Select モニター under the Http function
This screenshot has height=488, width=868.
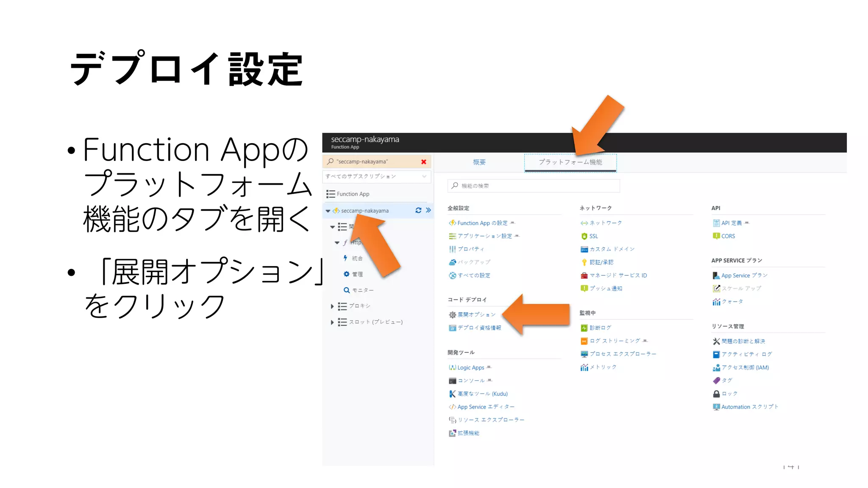363,290
